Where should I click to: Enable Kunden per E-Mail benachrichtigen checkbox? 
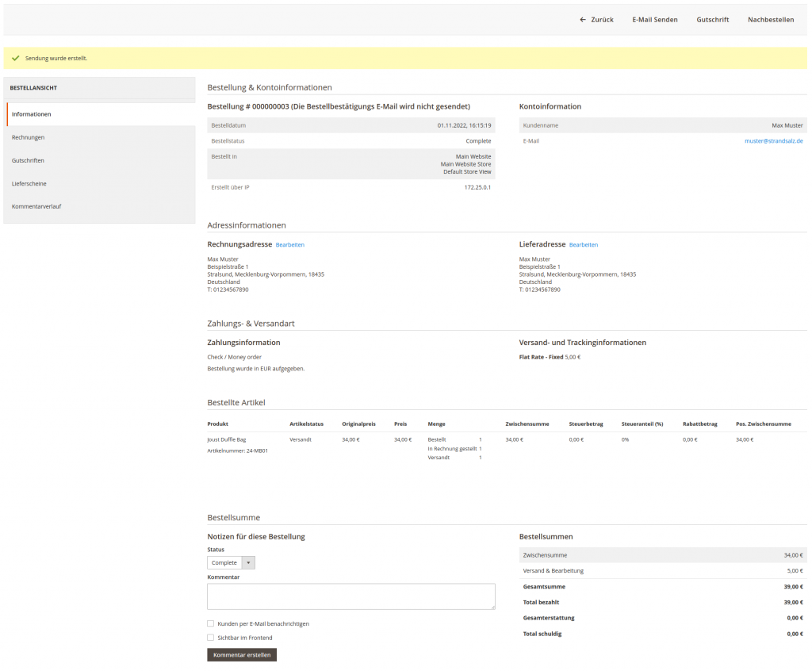(211, 623)
